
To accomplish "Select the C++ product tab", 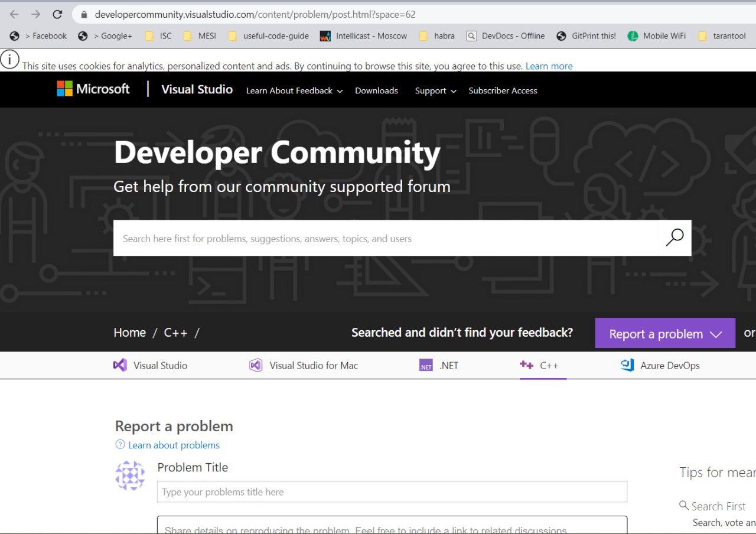I will pos(540,366).
